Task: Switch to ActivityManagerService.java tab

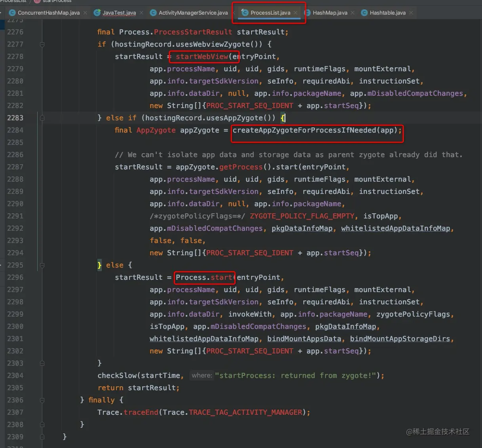Action: coord(193,13)
